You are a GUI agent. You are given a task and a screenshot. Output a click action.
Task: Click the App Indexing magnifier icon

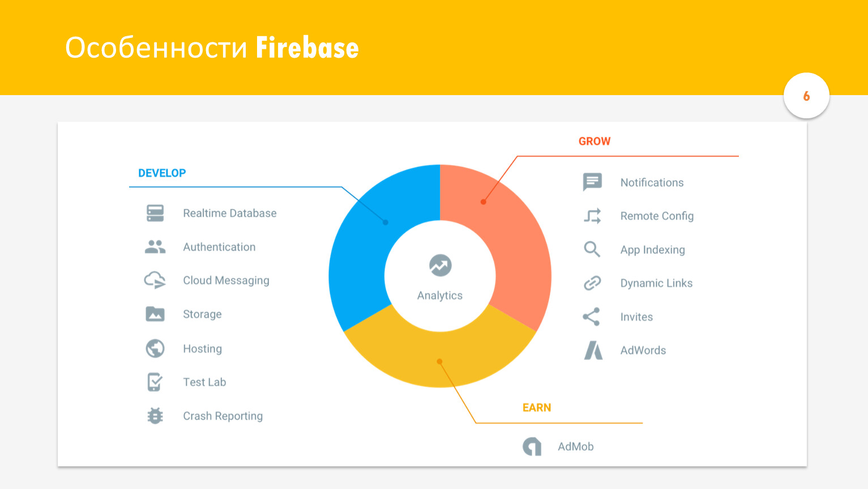tap(592, 249)
